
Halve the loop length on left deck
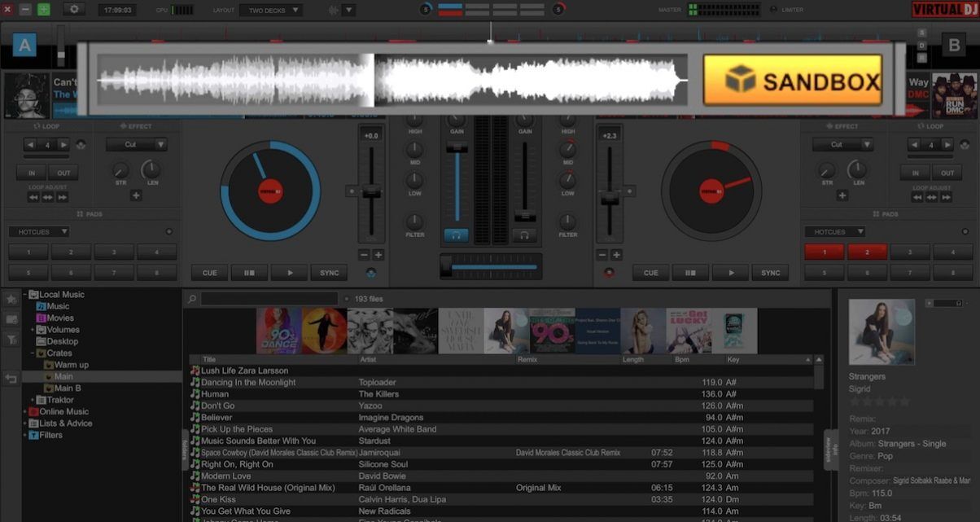(x=31, y=145)
